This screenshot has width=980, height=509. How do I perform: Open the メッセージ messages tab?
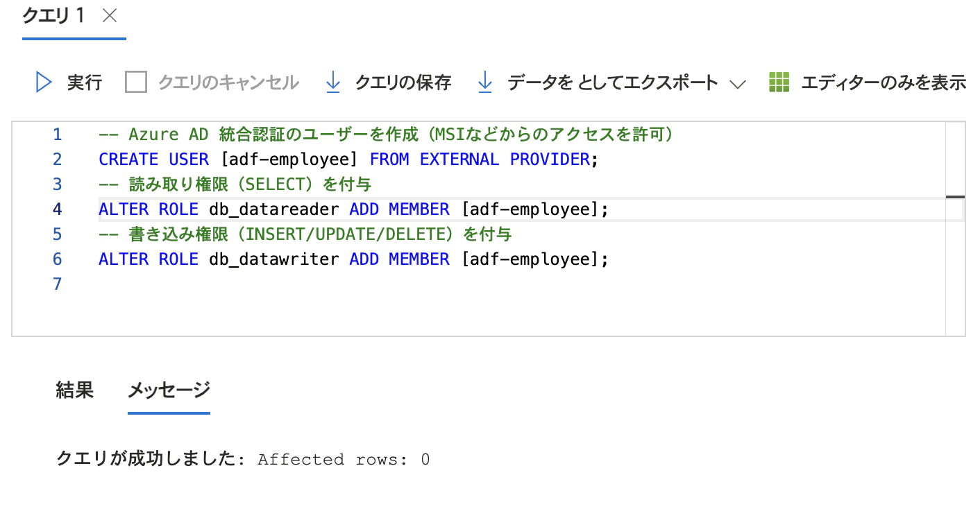tap(169, 390)
